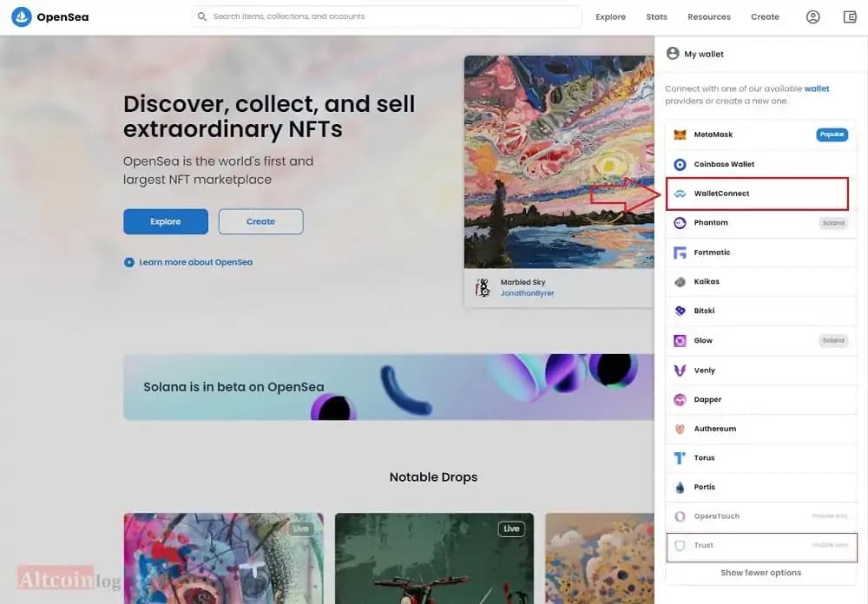868x604 pixels.
Task: Click the My wallet heading text
Action: coord(704,55)
